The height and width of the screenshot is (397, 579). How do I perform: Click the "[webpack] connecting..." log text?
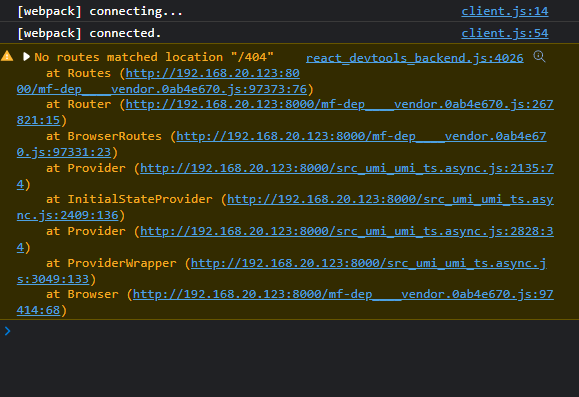pos(100,11)
